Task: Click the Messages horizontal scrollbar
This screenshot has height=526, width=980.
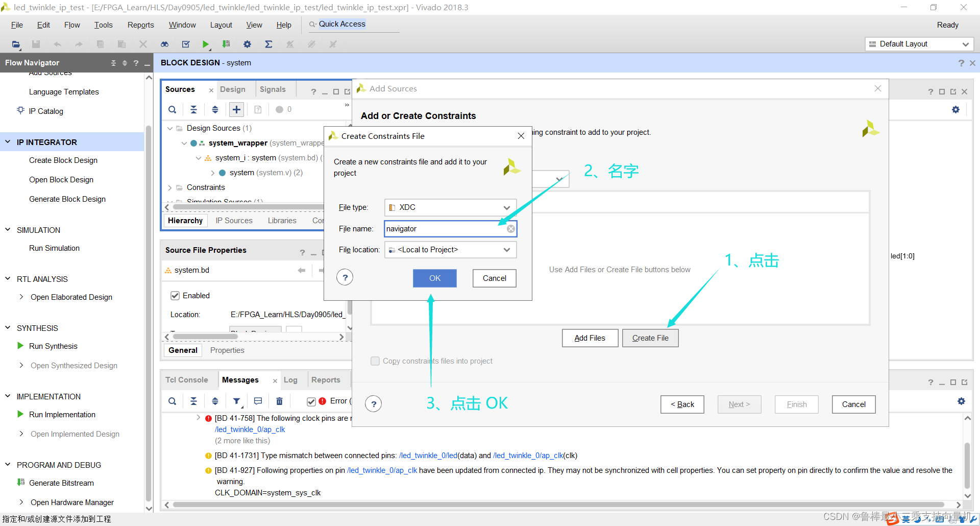Action: point(559,505)
